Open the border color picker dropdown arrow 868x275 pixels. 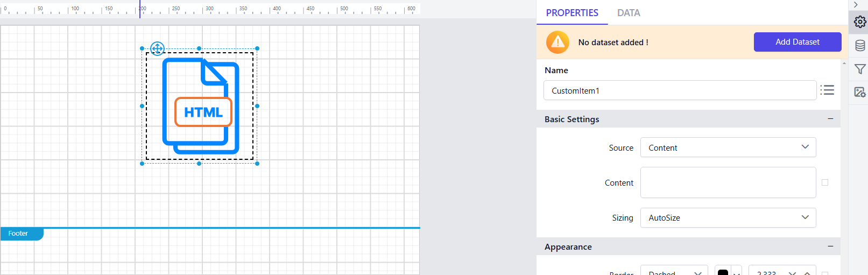coord(737,272)
